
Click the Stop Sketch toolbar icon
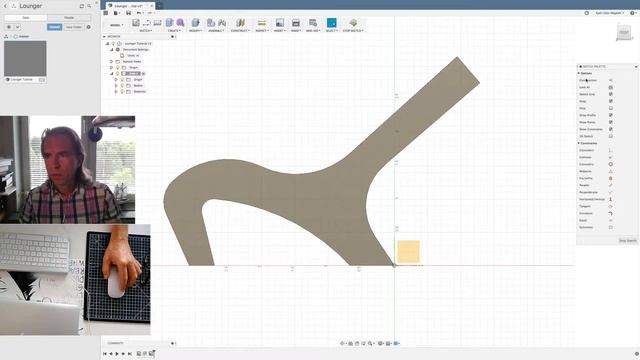pyautogui.click(x=353, y=23)
